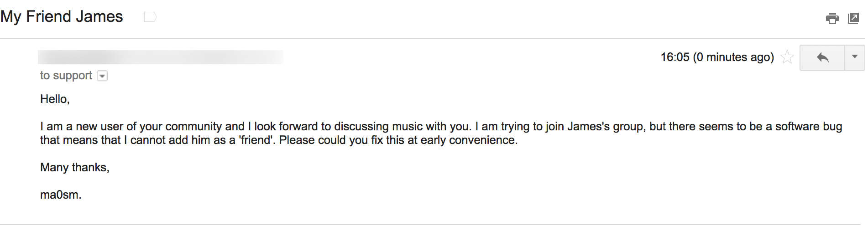Click the '16:05 (0 minutes ago)' timestamp
The width and height of the screenshot is (868, 226).
point(717,57)
